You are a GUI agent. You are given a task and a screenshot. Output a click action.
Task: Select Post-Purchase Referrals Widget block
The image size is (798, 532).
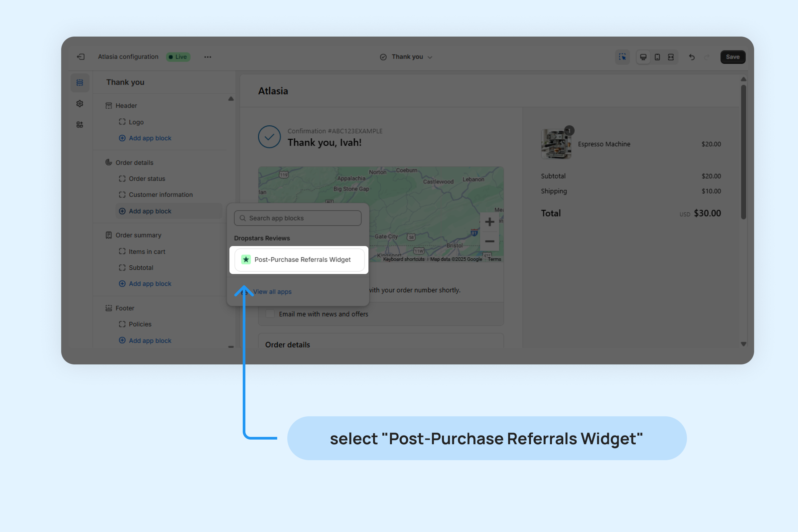[x=299, y=260]
